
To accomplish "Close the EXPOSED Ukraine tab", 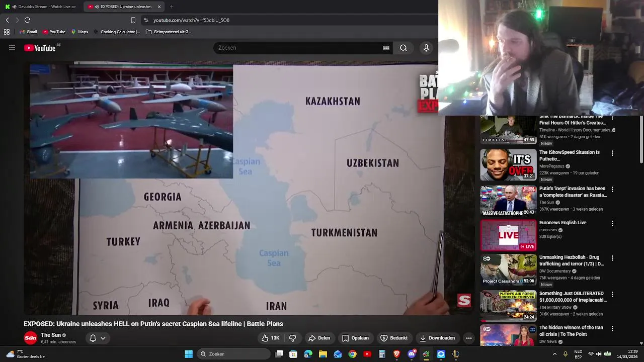I will (159, 7).
